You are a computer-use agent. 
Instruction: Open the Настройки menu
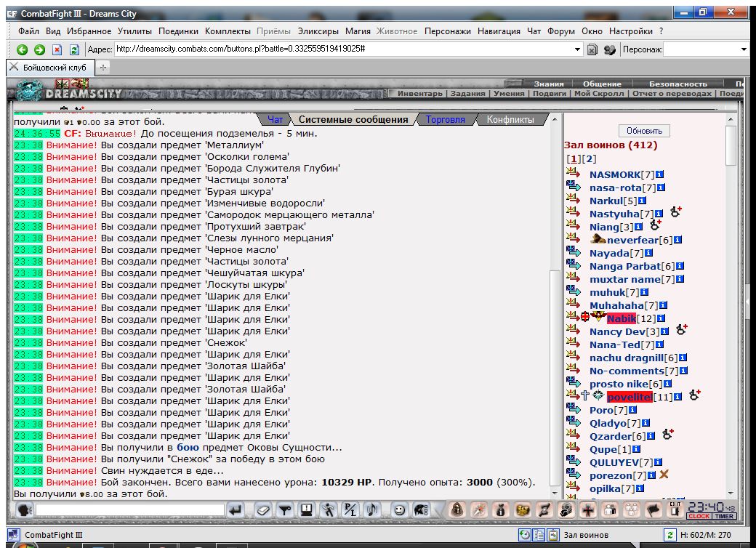(631, 31)
